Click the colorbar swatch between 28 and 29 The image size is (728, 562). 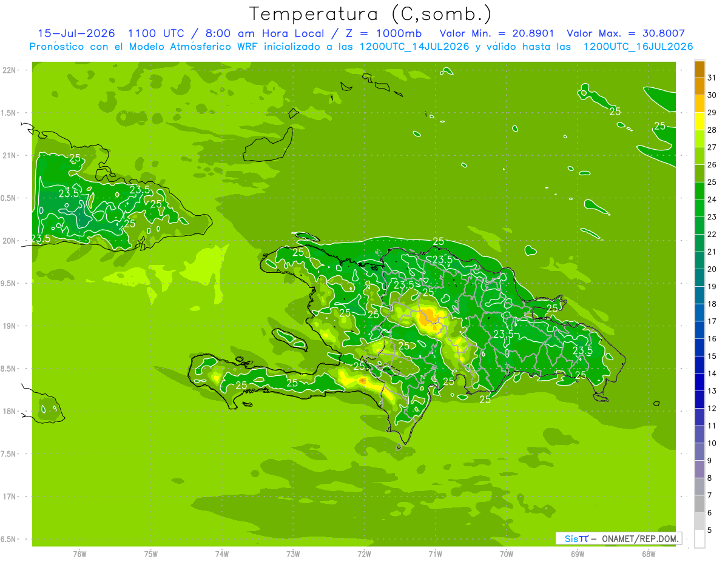tap(699, 121)
